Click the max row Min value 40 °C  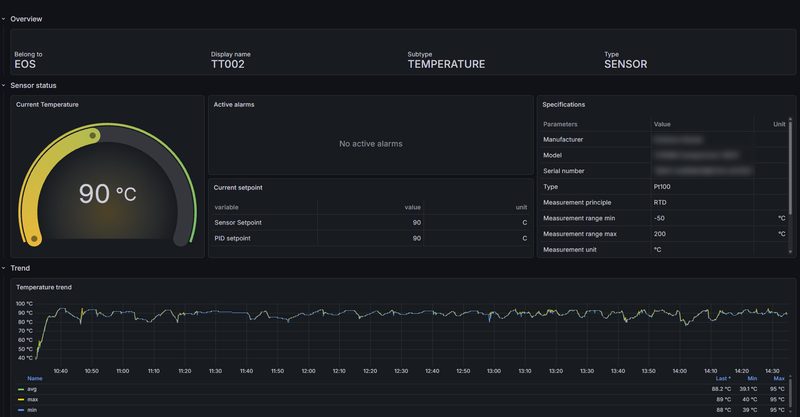click(x=750, y=400)
